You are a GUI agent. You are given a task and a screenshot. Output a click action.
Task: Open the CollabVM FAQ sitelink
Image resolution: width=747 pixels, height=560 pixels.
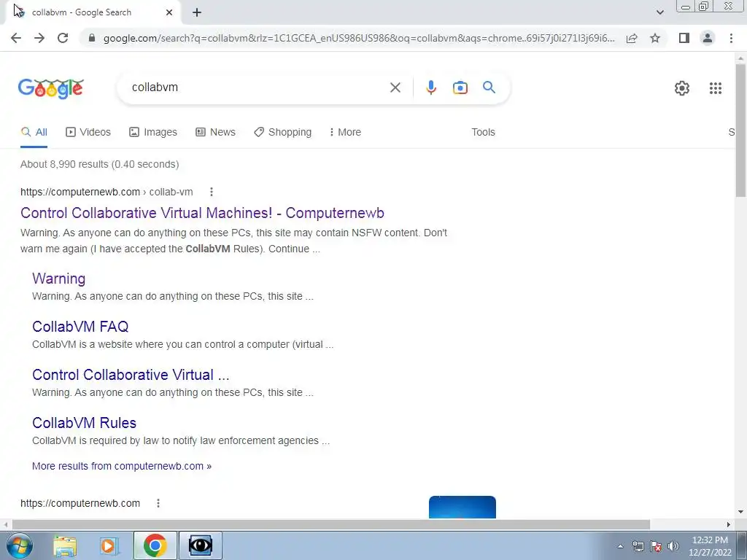click(x=80, y=327)
